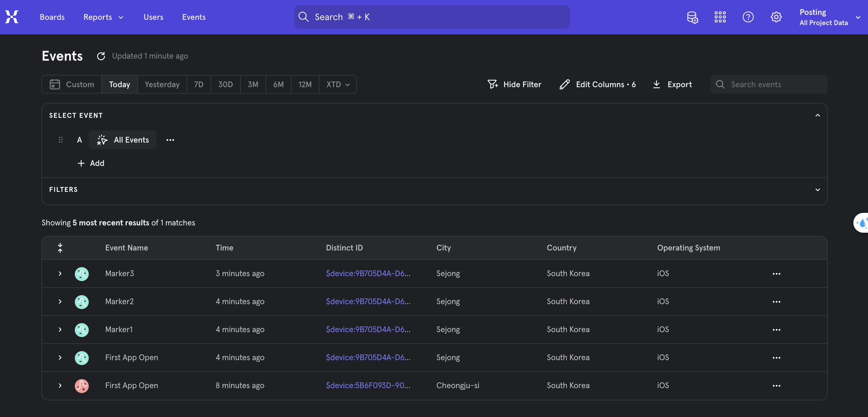
Task: Click the collapse all rows icon
Action: (60, 248)
